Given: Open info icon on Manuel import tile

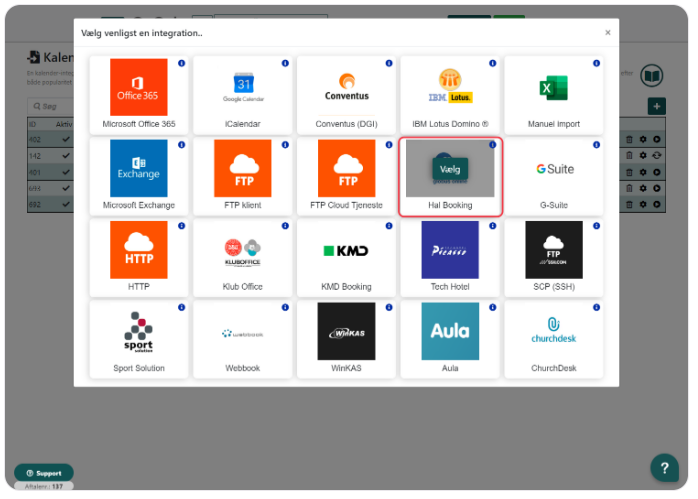Looking at the screenshot, I should click(x=596, y=63).
